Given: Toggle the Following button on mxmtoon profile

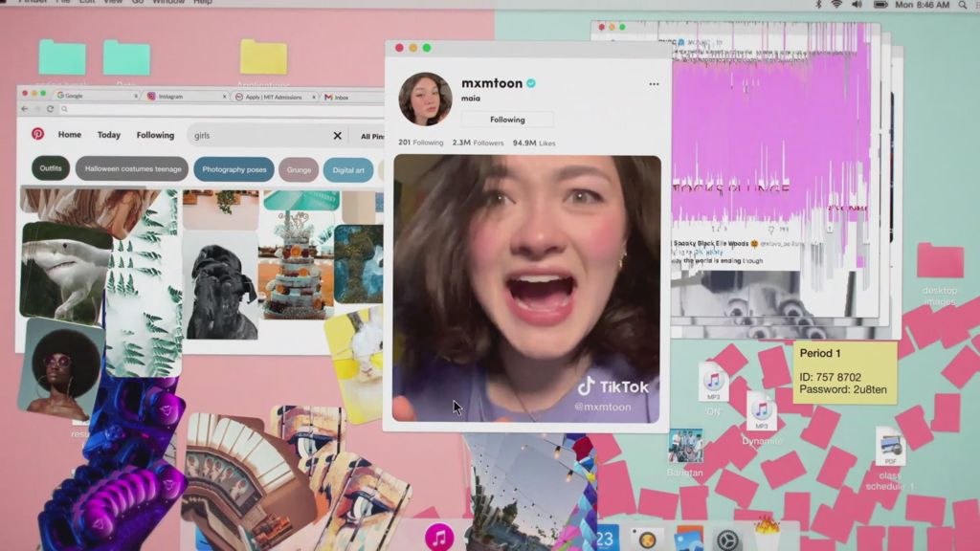Looking at the screenshot, I should 507,120.
